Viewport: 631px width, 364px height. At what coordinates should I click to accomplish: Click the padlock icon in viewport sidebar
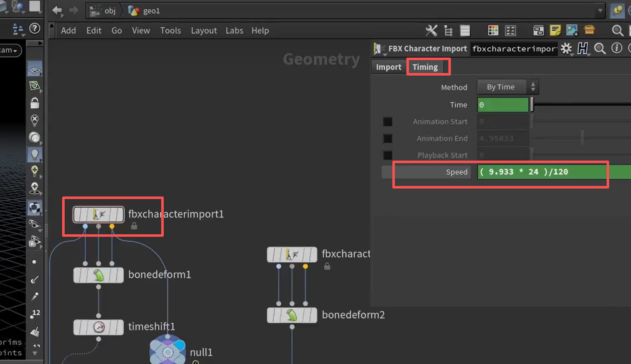(35, 102)
